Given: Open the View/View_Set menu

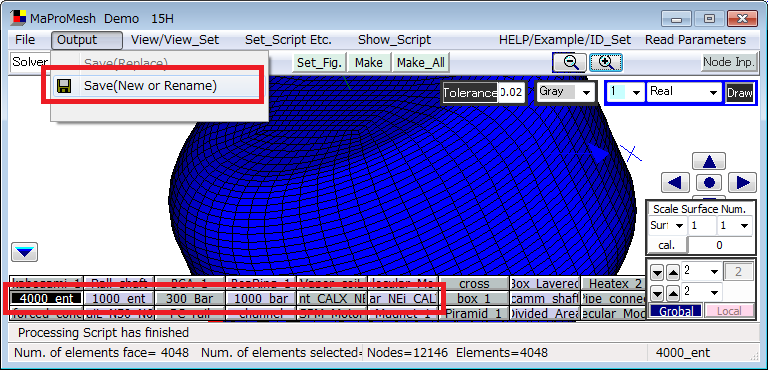Looking at the screenshot, I should pyautogui.click(x=175, y=40).
